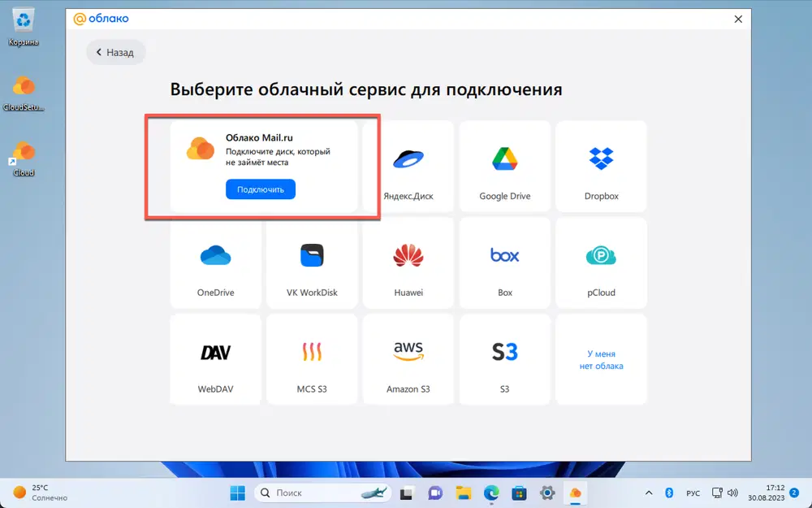Close the Облако window
This screenshot has width=812, height=508.
[x=738, y=19]
